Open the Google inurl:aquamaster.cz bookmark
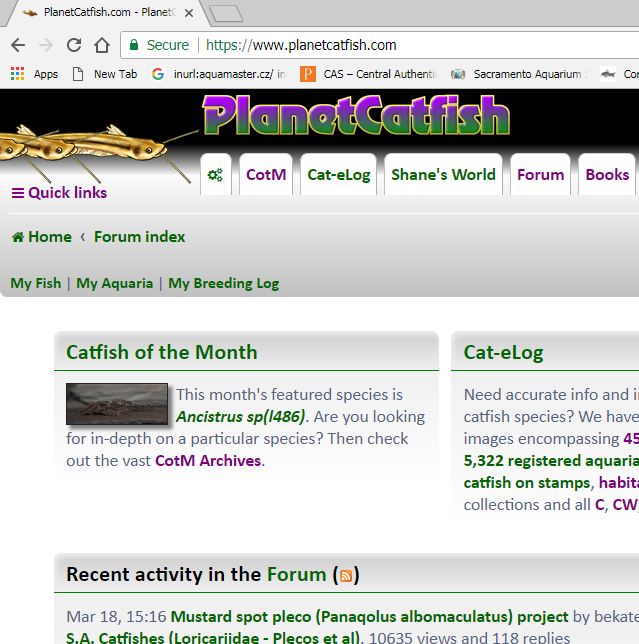The width and height of the screenshot is (639, 644). [x=218, y=74]
